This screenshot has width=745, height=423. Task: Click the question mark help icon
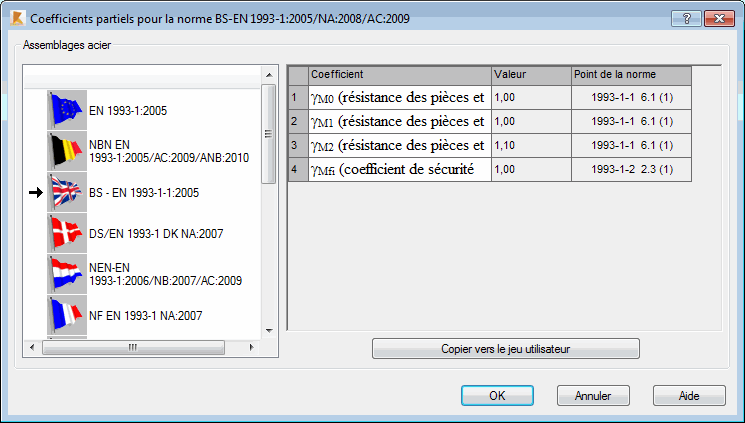tap(687, 19)
